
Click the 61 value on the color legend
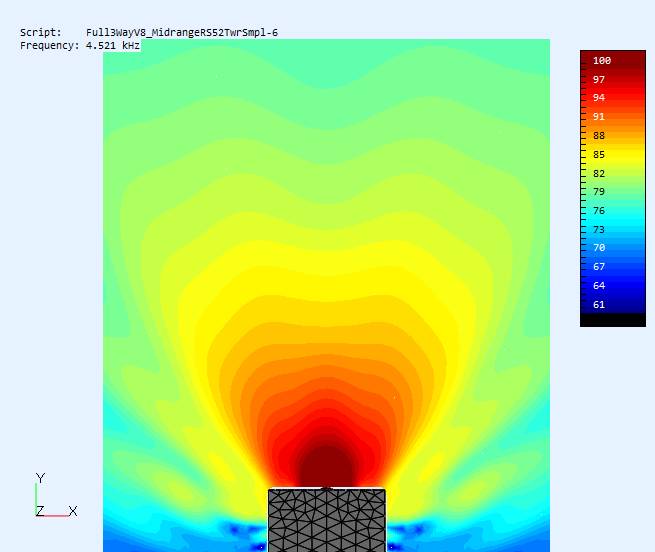[x=599, y=305]
